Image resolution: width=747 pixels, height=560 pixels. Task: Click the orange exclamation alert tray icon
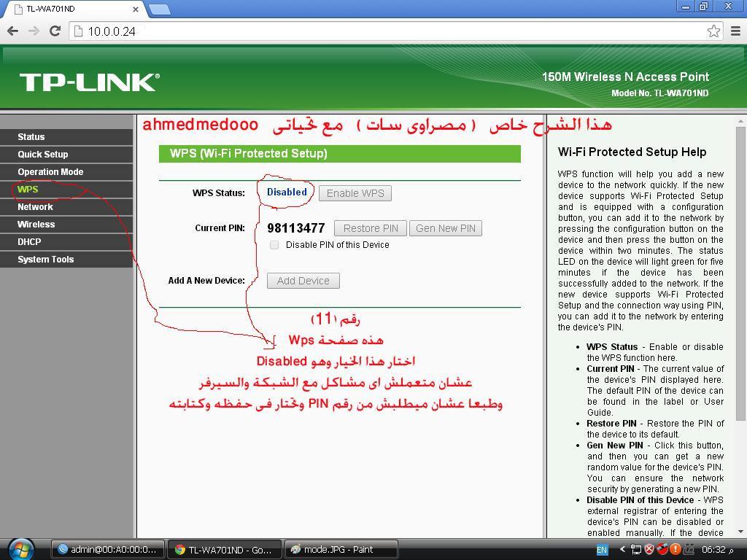(675, 549)
